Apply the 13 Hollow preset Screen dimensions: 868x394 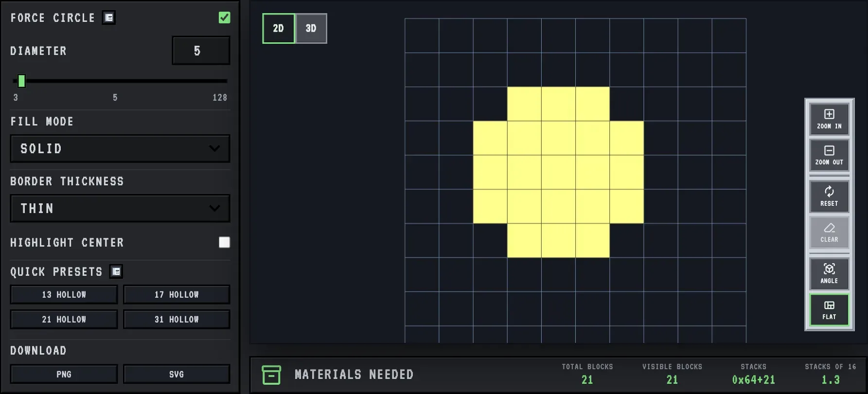click(x=64, y=295)
